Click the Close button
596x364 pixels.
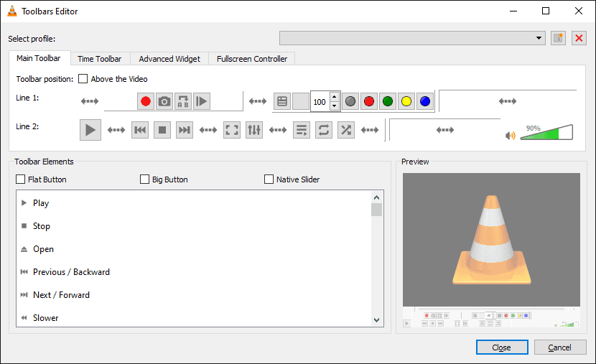pos(502,347)
